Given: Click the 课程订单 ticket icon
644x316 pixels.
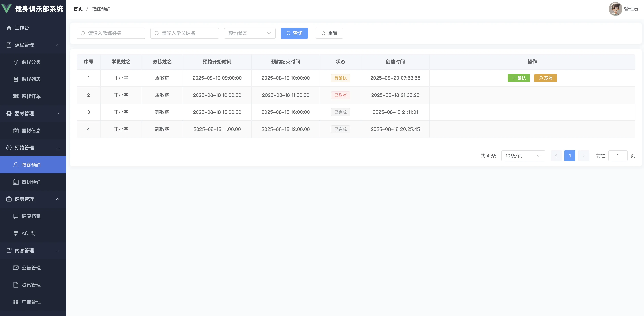Looking at the screenshot, I should click(16, 96).
